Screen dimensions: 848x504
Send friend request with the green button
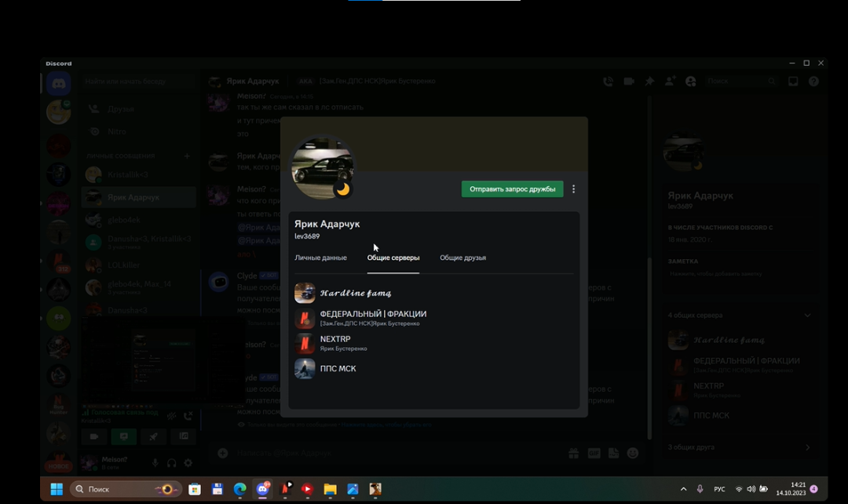pos(512,189)
